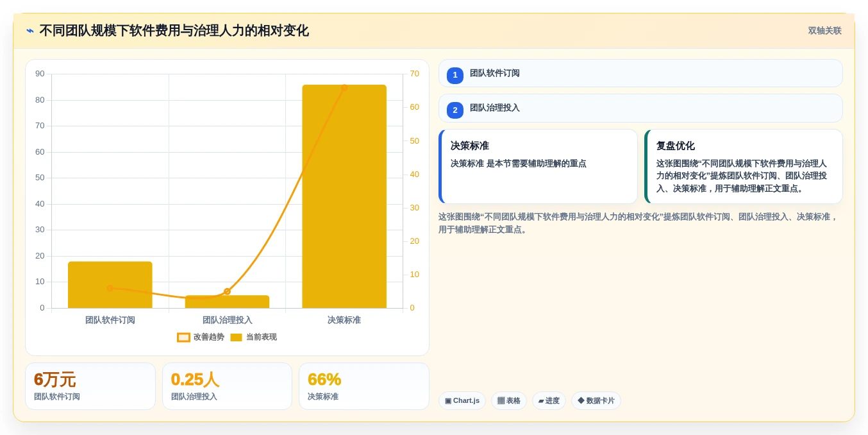Toggle the 当前表现 legend swatch
Viewport: 868px width, 435px height.
tap(236, 337)
